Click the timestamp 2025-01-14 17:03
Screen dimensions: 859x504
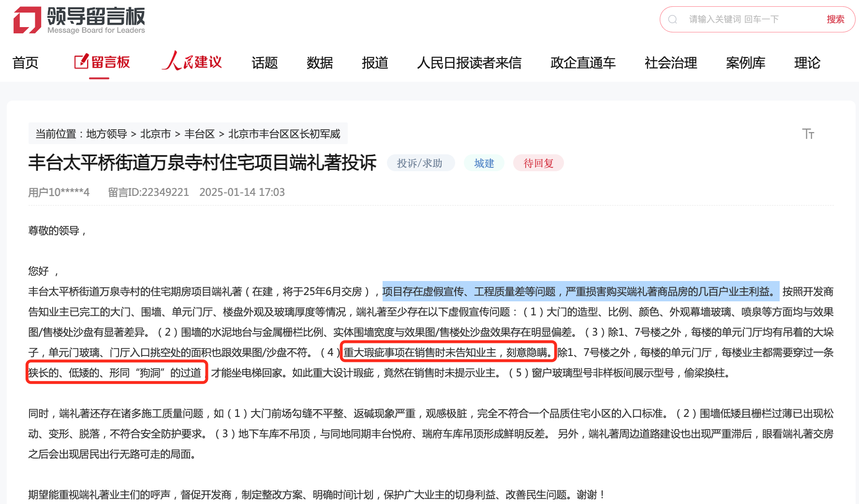coord(242,193)
